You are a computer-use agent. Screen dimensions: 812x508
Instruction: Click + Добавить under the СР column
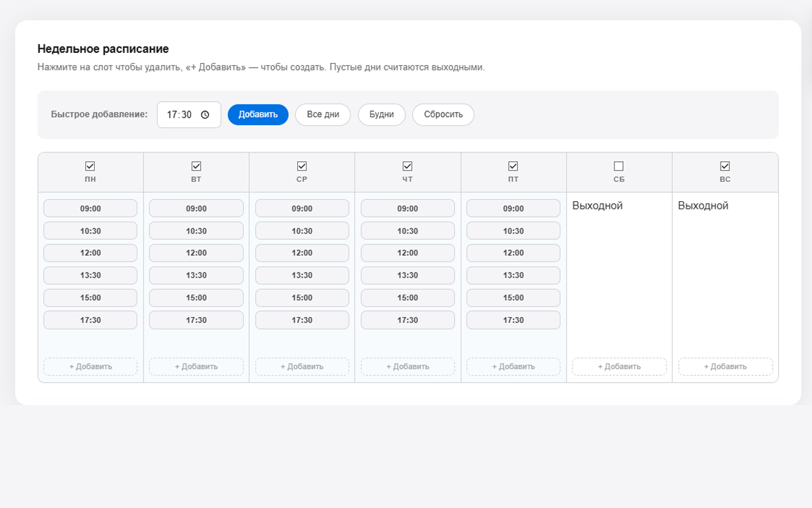click(302, 366)
